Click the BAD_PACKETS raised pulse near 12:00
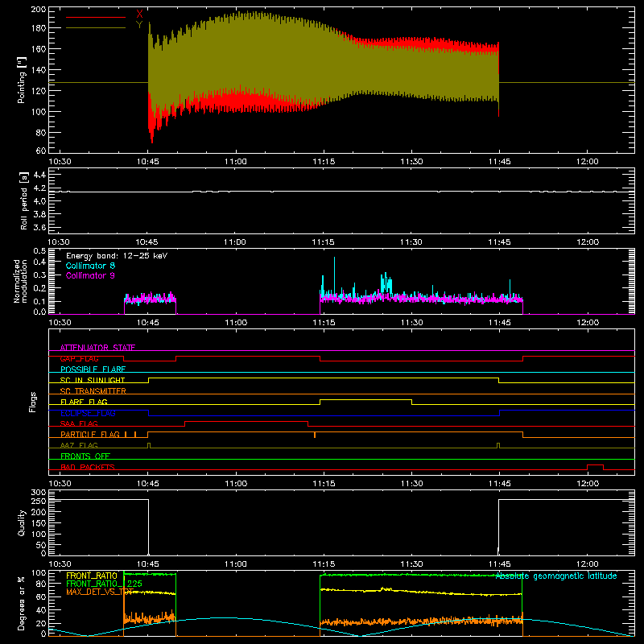This screenshot has width=644, height=644. click(595, 467)
